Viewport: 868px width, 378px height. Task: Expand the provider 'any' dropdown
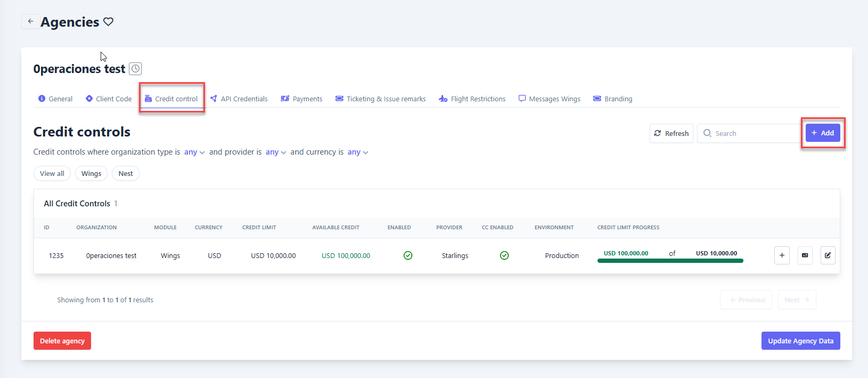pos(276,152)
